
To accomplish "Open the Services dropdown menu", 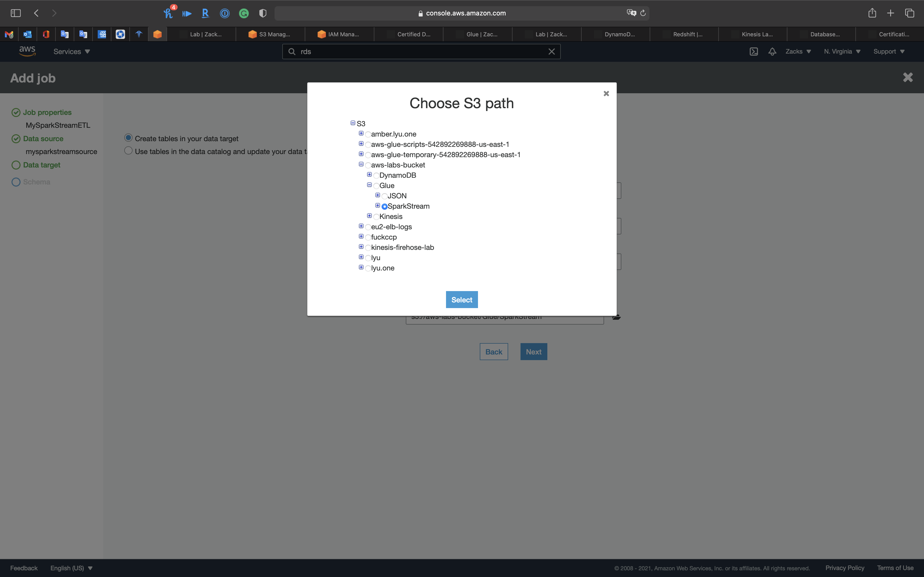I will (71, 52).
